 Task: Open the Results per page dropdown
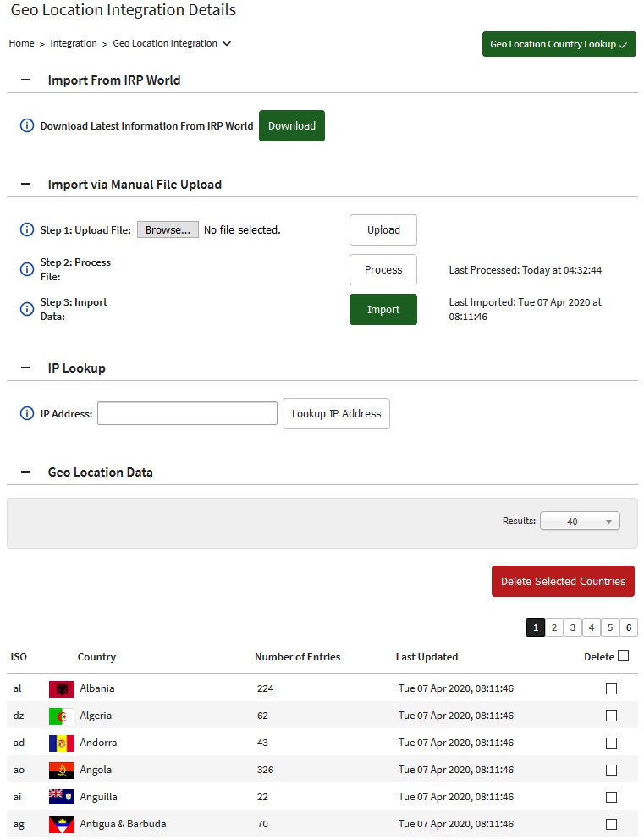coord(580,522)
